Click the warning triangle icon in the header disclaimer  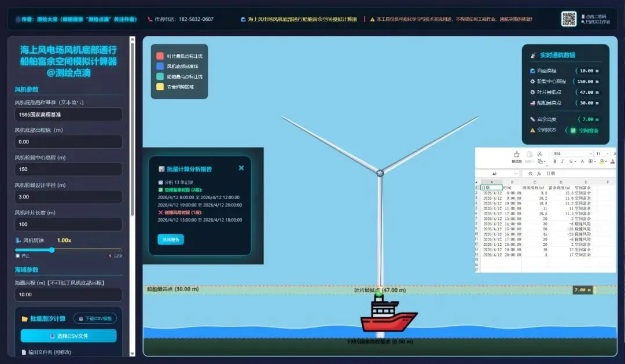click(x=372, y=19)
